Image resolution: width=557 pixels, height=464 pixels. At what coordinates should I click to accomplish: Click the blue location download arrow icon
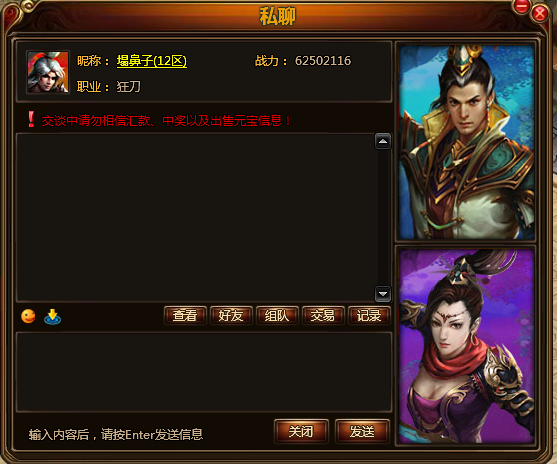pos(53,316)
